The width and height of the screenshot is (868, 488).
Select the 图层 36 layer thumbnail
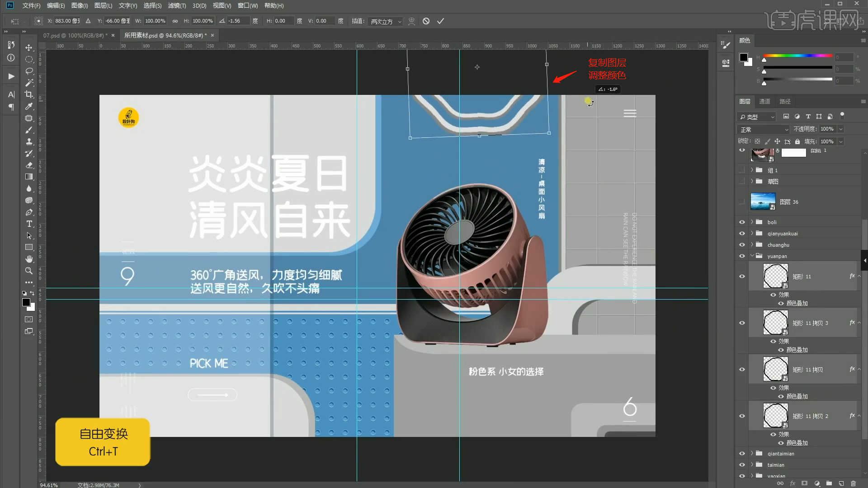click(763, 202)
